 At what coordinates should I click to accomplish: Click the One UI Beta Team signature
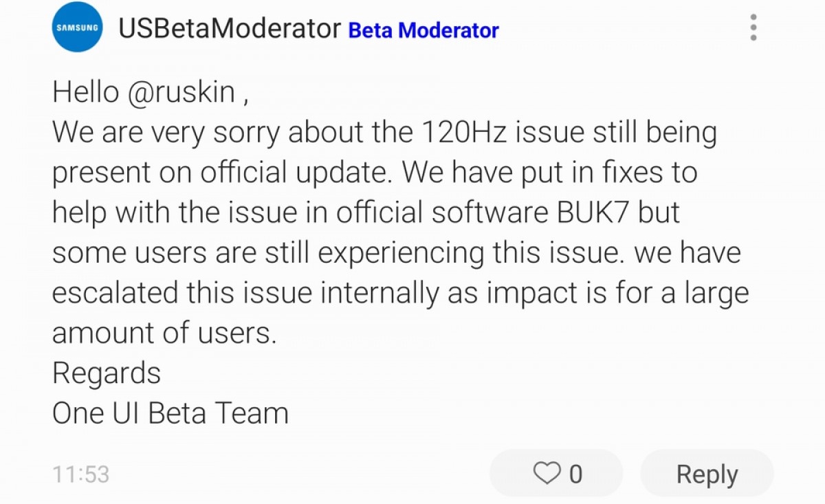pyautogui.click(x=170, y=413)
